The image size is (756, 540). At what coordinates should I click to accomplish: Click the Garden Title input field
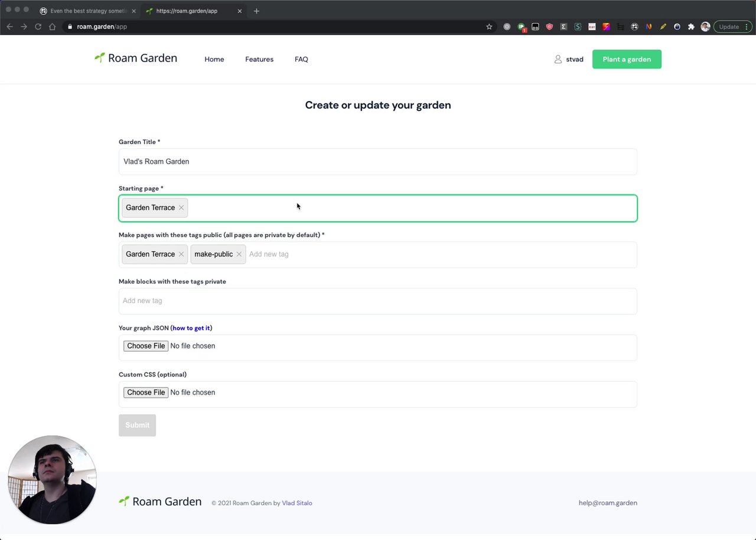(378, 161)
